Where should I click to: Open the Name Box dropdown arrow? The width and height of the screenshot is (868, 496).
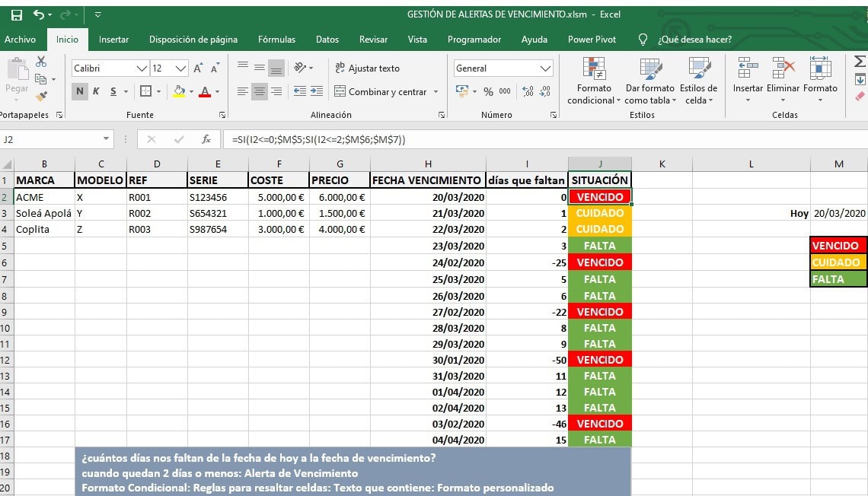click(x=106, y=139)
